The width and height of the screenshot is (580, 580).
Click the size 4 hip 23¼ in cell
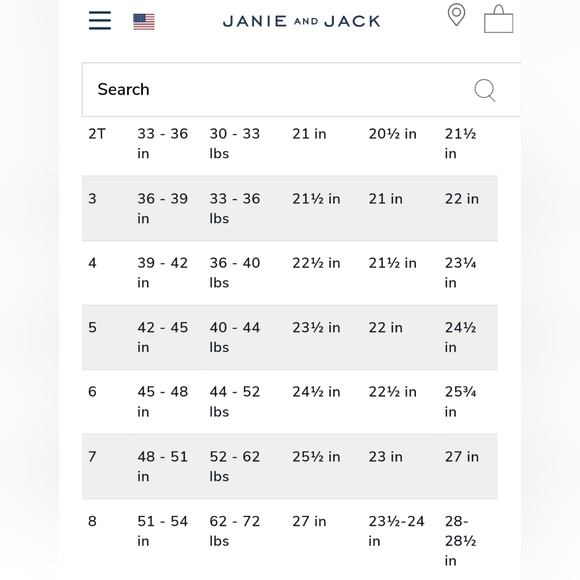pyautogui.click(x=461, y=273)
